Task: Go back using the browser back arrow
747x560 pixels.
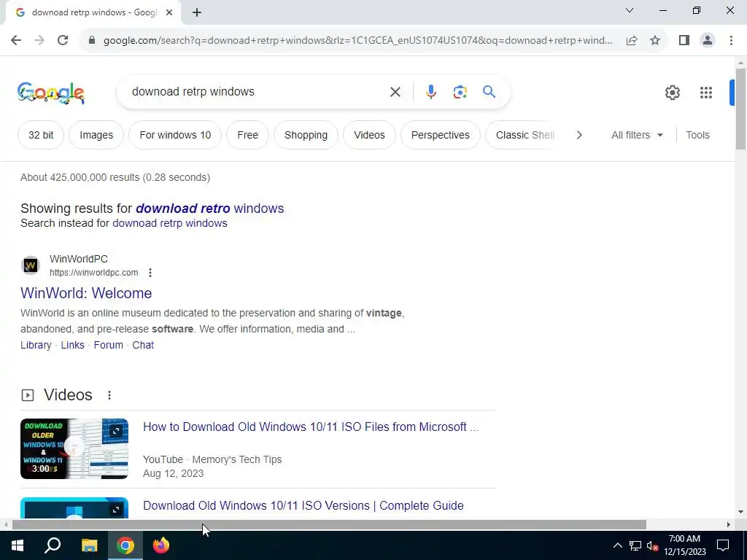Action: (16, 40)
